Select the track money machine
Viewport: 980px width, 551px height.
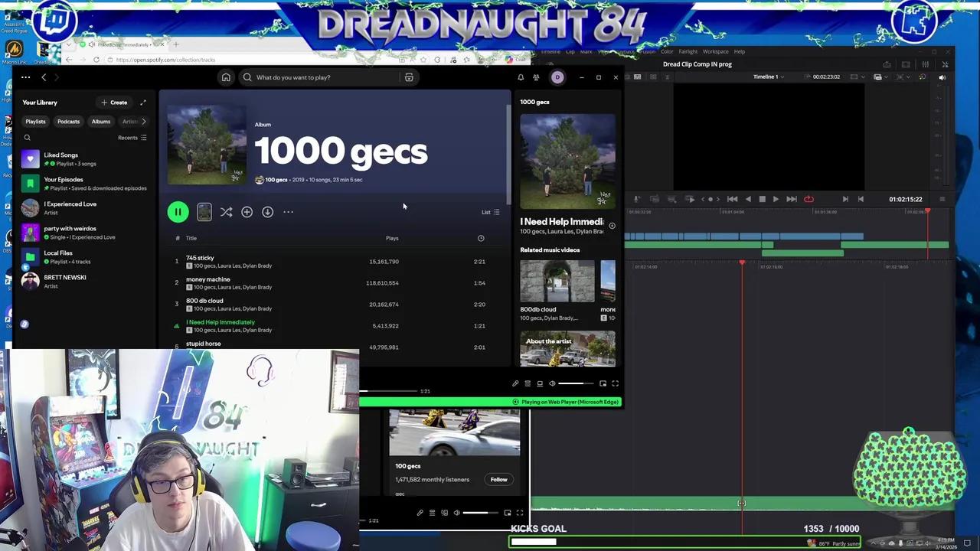pyautogui.click(x=207, y=279)
